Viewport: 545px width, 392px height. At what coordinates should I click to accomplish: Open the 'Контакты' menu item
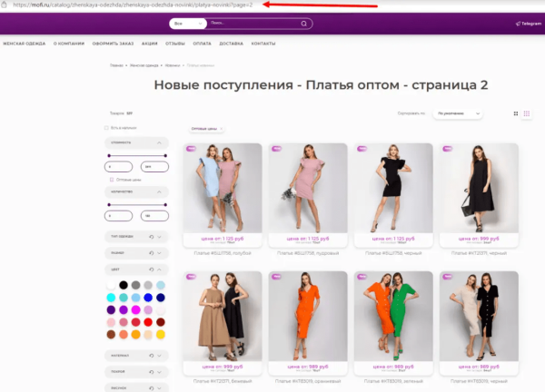click(263, 44)
